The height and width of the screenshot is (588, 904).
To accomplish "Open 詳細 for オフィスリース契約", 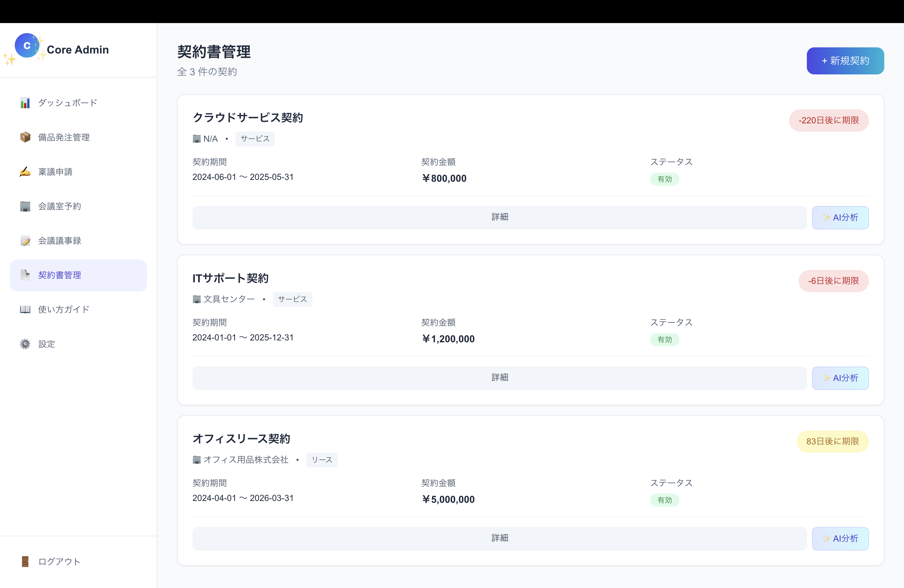I will (499, 538).
